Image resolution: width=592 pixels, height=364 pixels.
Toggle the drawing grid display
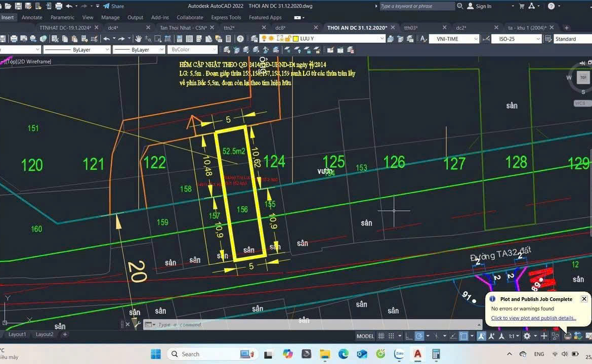point(381,336)
